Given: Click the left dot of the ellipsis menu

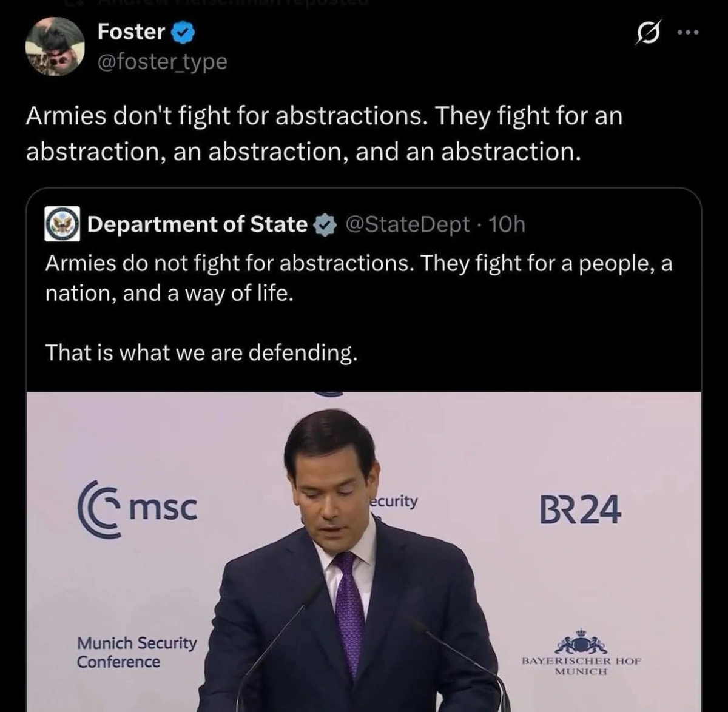Looking at the screenshot, I should [681, 33].
